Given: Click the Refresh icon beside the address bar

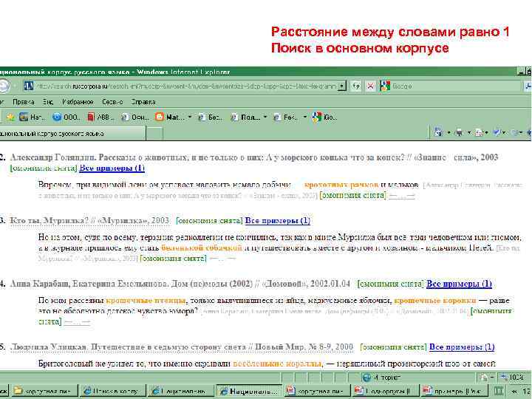Looking at the screenshot, I should click(x=355, y=86).
